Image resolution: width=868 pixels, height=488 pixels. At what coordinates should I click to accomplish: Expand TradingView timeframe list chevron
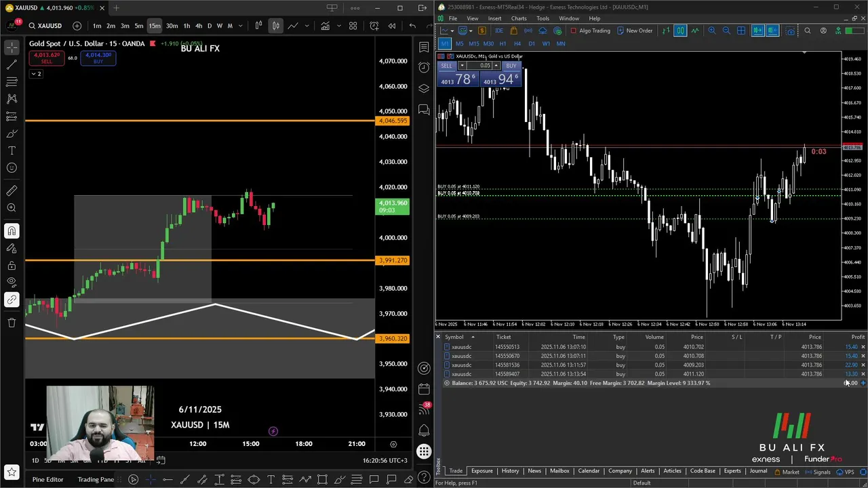[x=241, y=26]
